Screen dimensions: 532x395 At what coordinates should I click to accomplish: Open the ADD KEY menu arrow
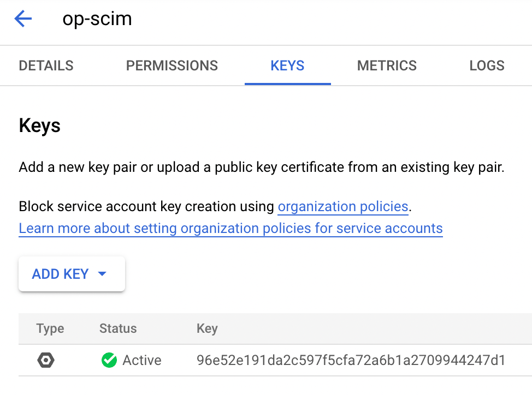coord(102,274)
